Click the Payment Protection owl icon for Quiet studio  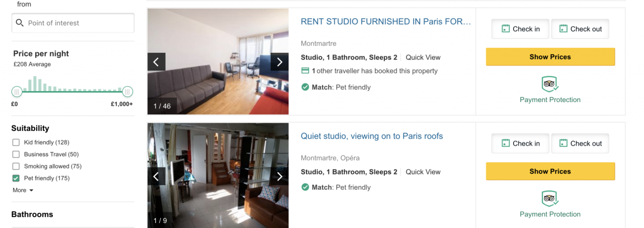[550, 198]
